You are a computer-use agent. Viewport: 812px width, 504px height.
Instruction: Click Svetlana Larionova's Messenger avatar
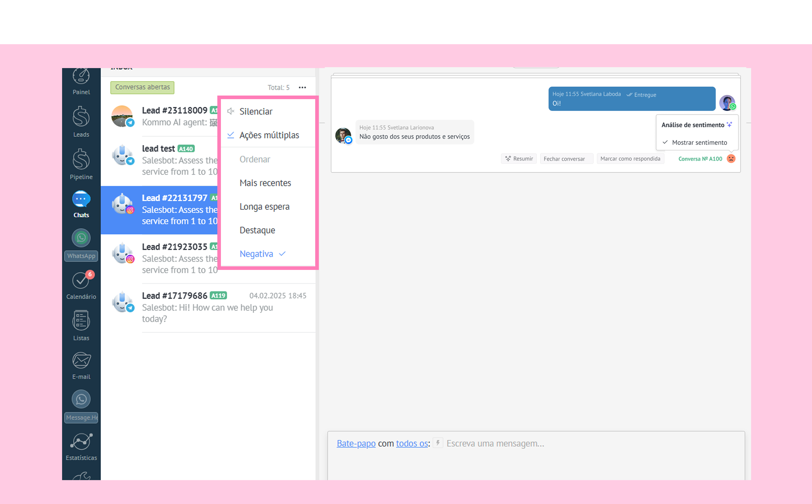click(343, 136)
